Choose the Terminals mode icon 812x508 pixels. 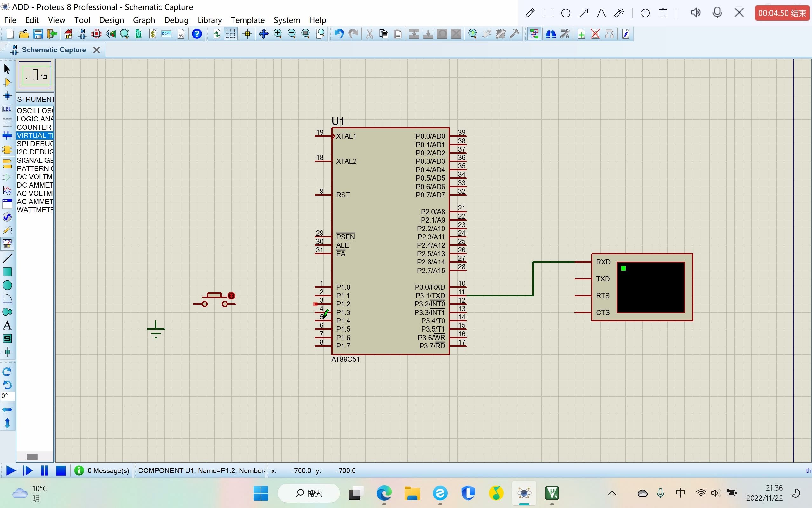(7, 163)
